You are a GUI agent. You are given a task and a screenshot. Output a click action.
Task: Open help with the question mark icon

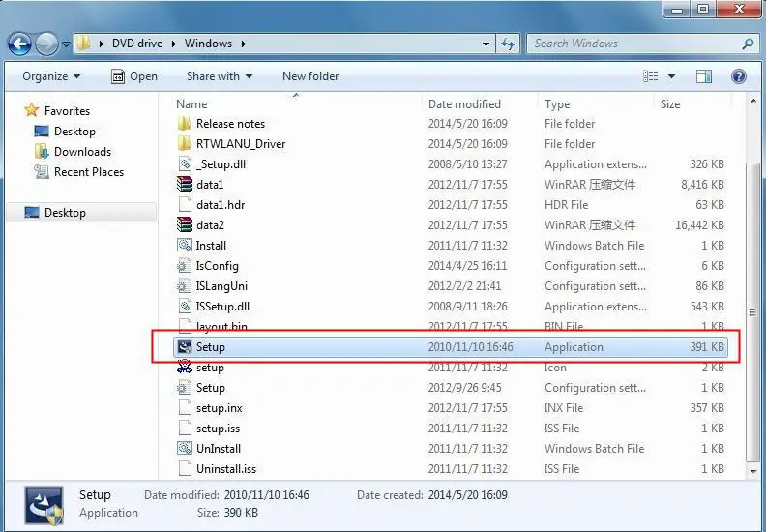pos(739,76)
